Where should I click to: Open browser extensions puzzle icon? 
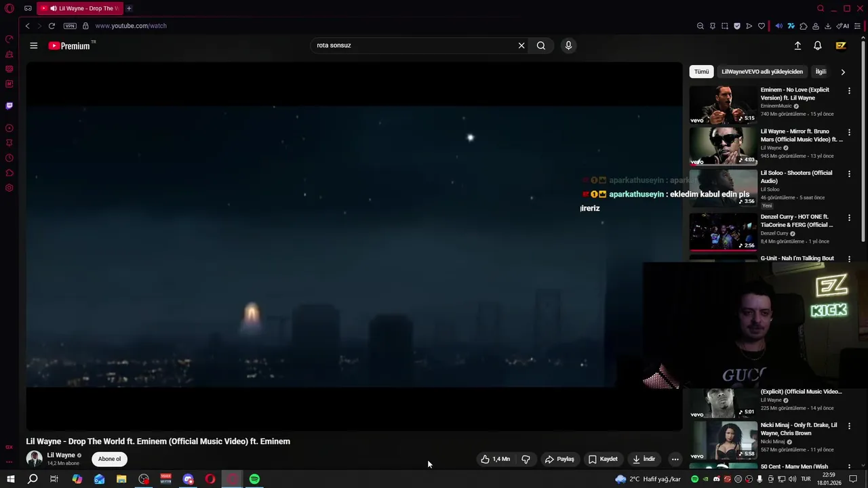point(804,26)
